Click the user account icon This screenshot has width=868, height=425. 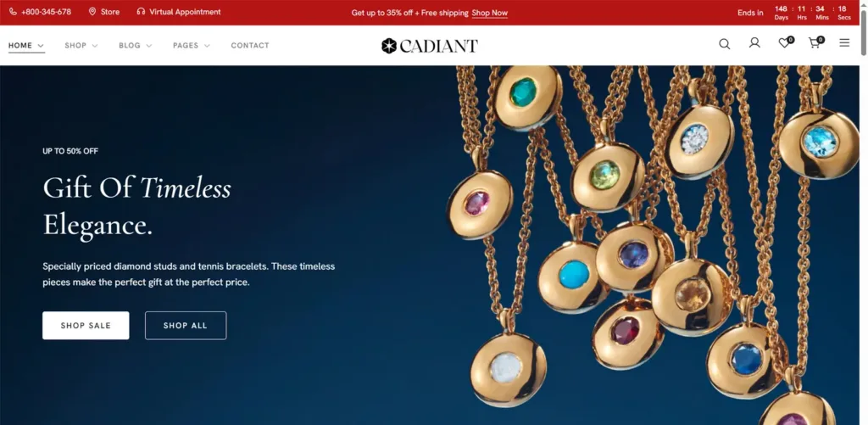click(754, 42)
